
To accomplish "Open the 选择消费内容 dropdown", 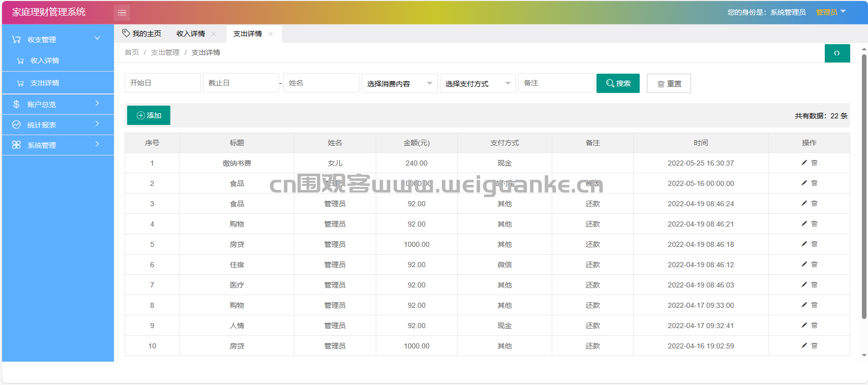I will pos(399,83).
